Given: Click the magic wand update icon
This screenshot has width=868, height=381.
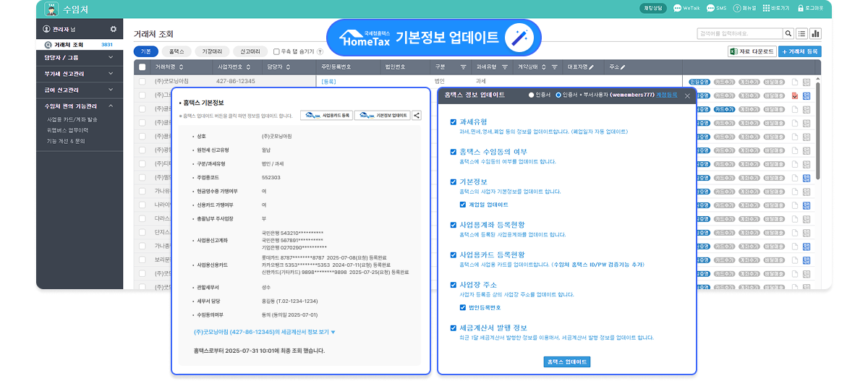Looking at the screenshot, I should pos(518,38).
